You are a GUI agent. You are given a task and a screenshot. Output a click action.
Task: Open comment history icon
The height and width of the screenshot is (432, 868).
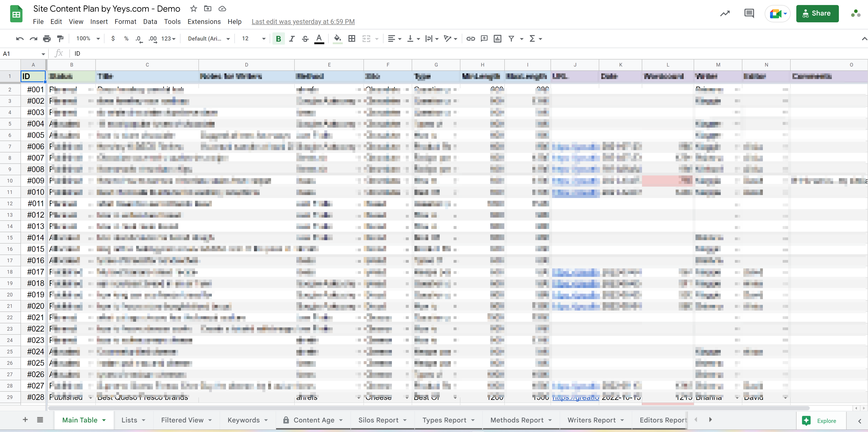[749, 13]
